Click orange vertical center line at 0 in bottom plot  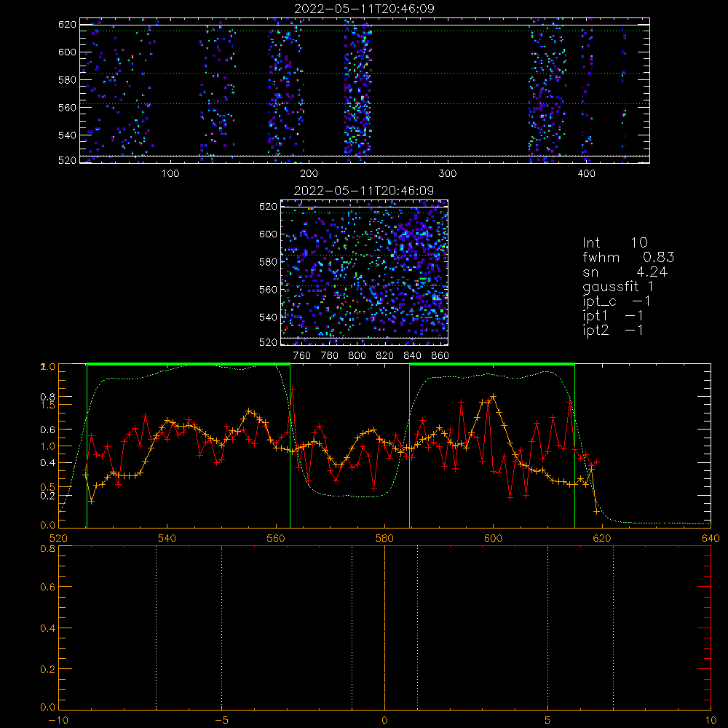[384, 628]
